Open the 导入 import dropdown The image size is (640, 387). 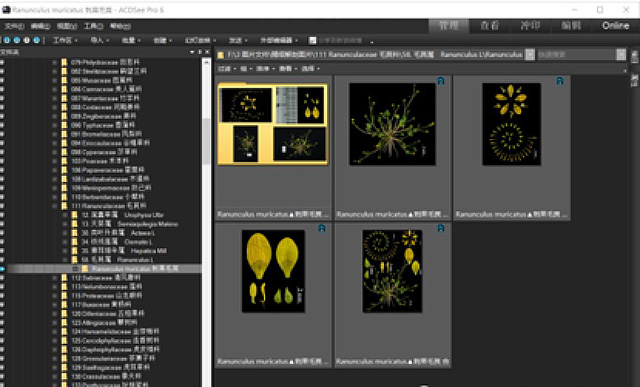100,40
